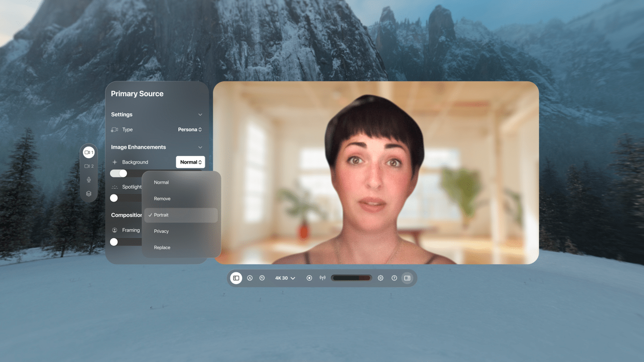644x362 pixels.
Task: Click the record button in toolbar
Action: coord(309,278)
